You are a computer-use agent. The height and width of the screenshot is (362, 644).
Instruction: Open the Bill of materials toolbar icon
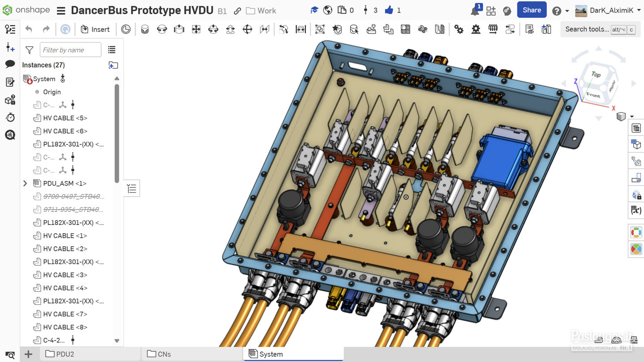point(529,29)
